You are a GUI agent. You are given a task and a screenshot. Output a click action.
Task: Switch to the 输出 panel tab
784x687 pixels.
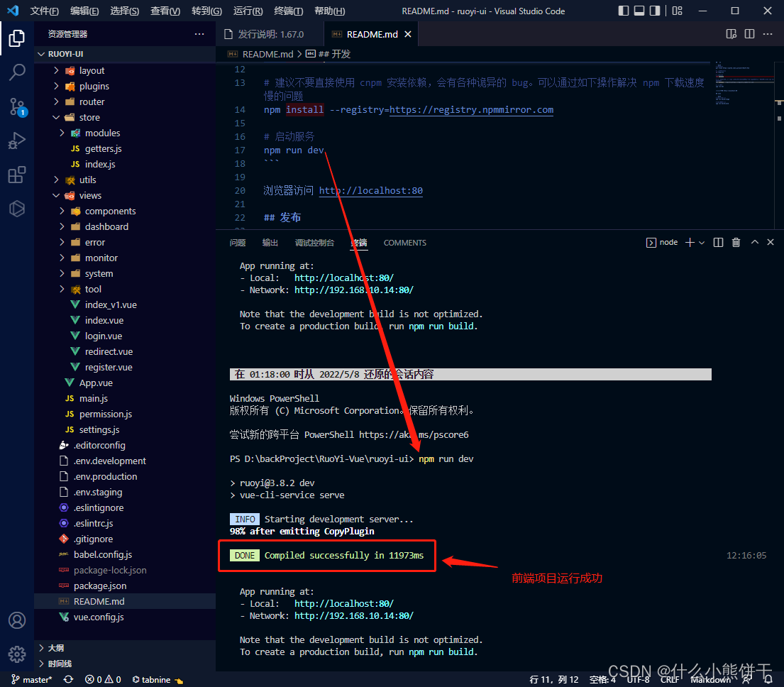coord(270,243)
